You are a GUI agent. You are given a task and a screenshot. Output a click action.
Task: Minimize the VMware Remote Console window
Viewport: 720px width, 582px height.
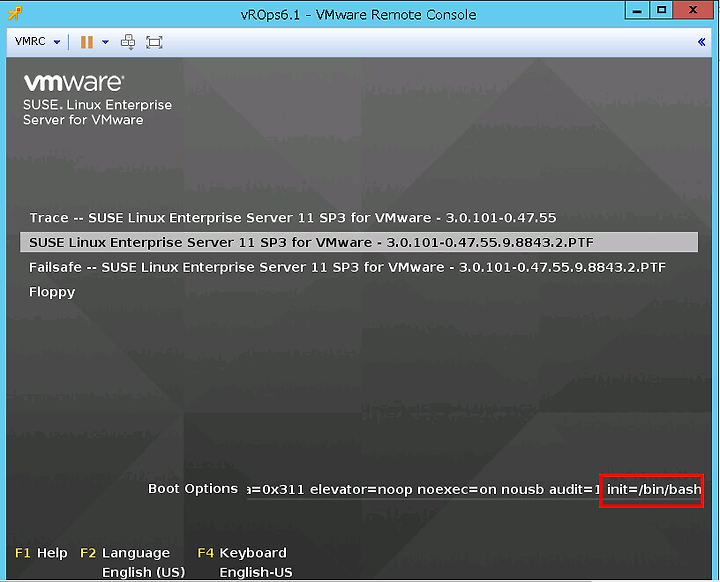(x=637, y=11)
